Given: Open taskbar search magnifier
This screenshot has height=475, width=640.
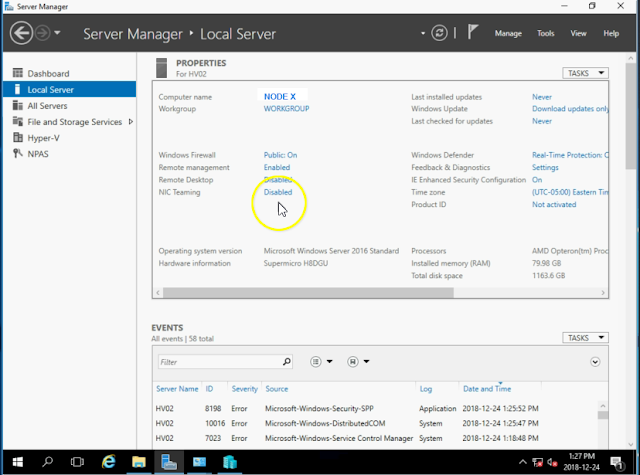Looking at the screenshot, I should [x=47, y=462].
